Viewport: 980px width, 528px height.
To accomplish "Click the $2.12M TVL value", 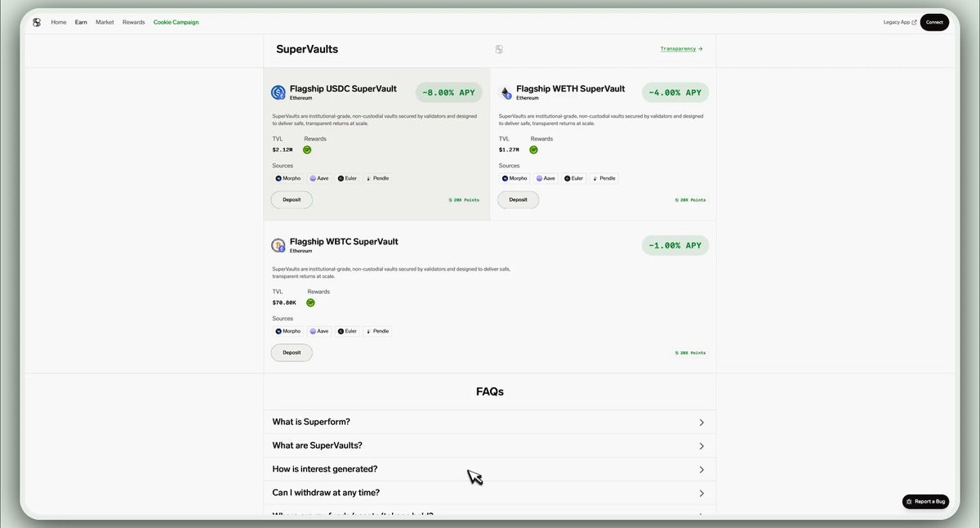I will 283,150.
